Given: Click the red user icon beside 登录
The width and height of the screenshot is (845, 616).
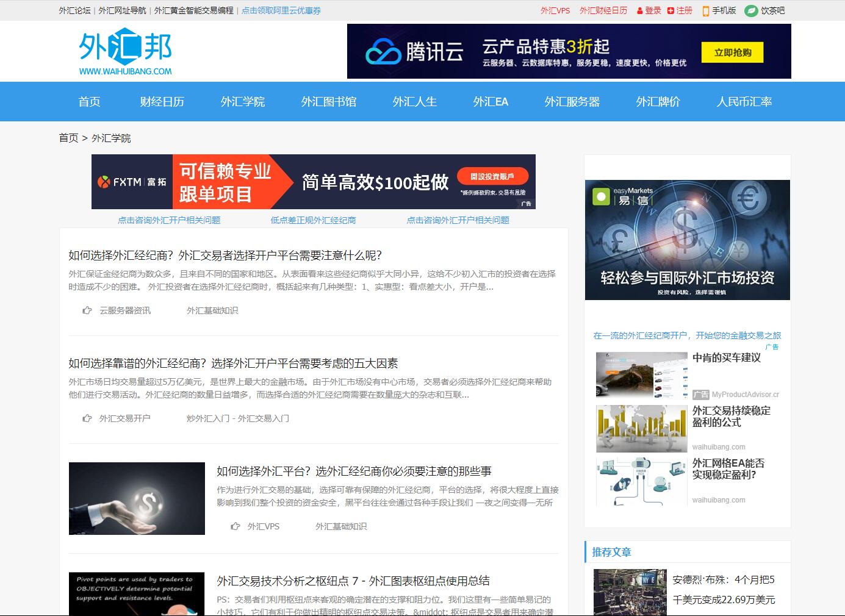Looking at the screenshot, I should click(x=639, y=11).
